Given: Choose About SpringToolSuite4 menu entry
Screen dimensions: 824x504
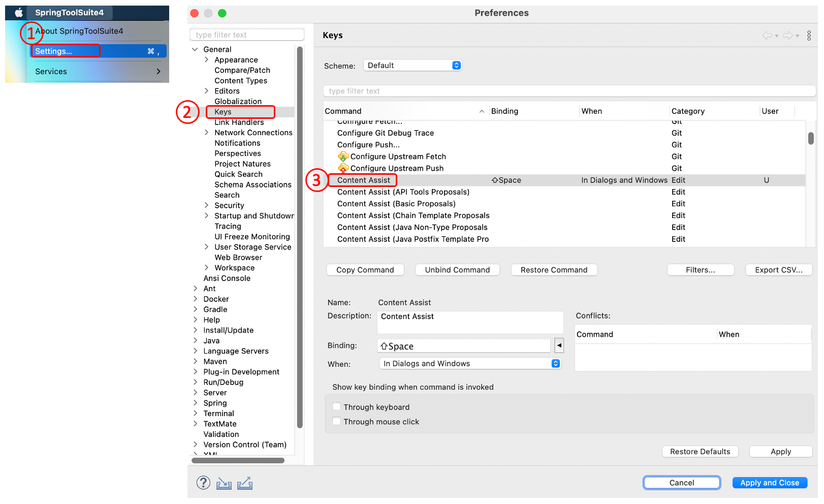Looking at the screenshot, I should click(x=79, y=31).
